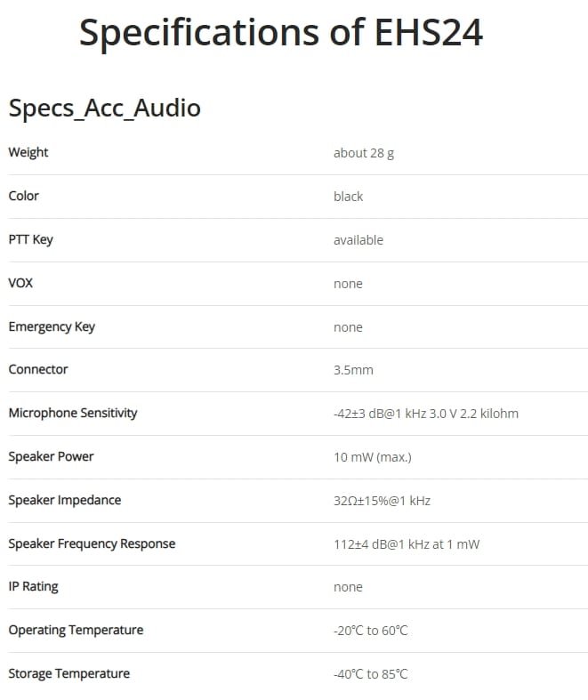The image size is (588, 700).
Task: Click the Color row label
Action: (x=24, y=196)
